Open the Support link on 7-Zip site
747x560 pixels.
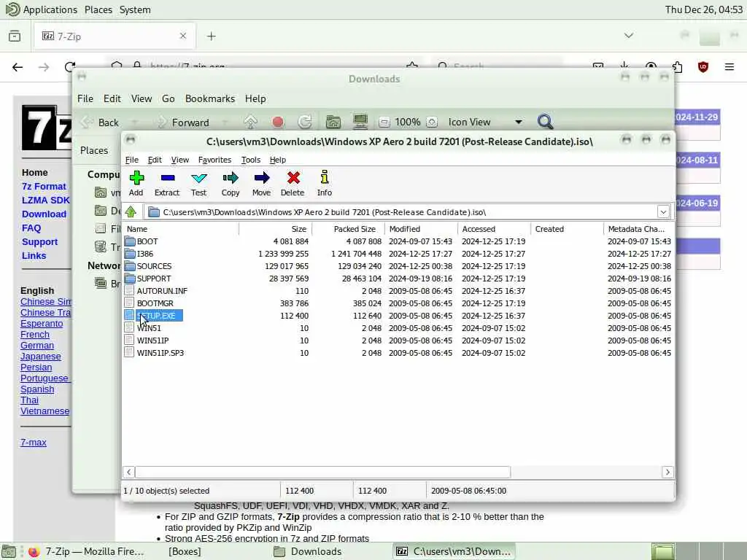(x=39, y=241)
